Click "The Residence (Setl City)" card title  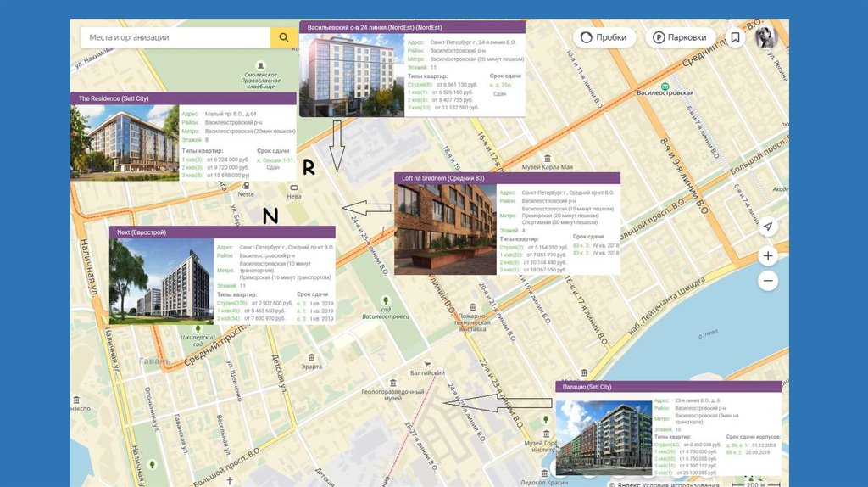point(114,98)
